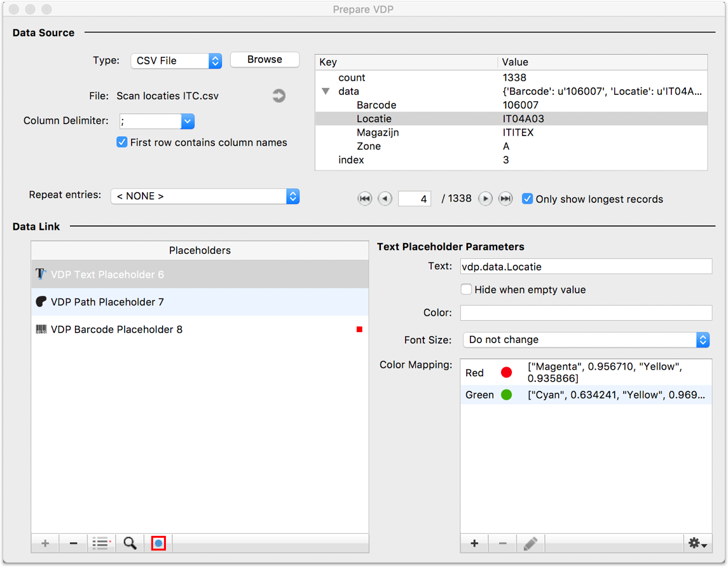Collapse the data tree node
This screenshot has height=567, width=728.
[326, 92]
